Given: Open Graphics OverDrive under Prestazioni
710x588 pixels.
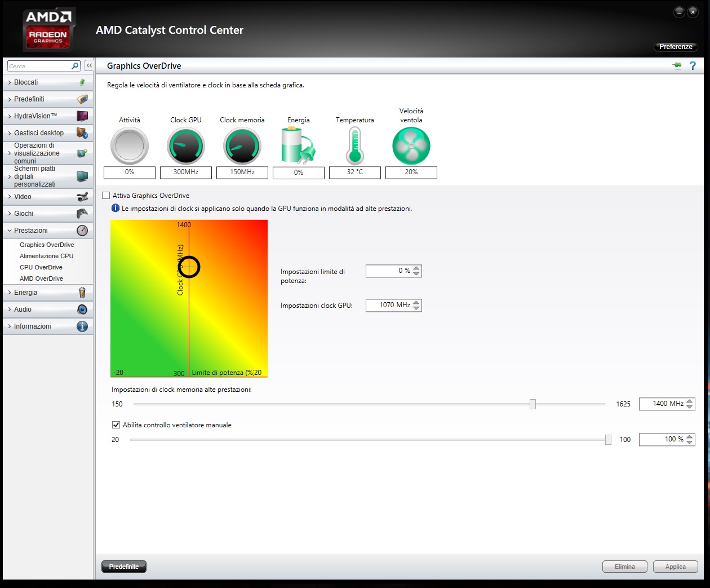Looking at the screenshot, I should coord(47,245).
